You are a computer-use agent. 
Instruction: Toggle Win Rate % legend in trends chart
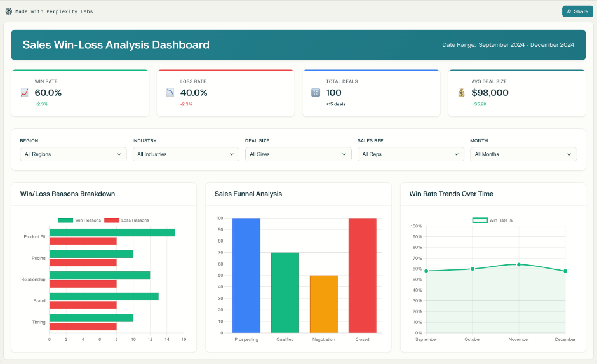[x=492, y=220]
